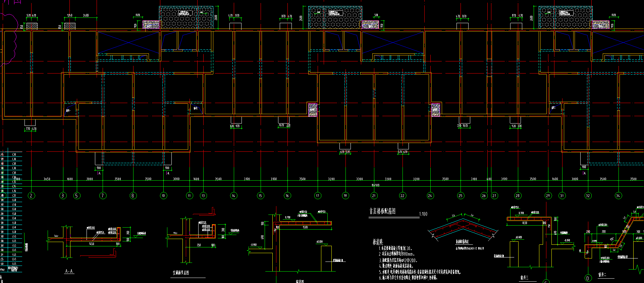
Task: Select the -0.900 elevation marker text
Action: point(254,245)
